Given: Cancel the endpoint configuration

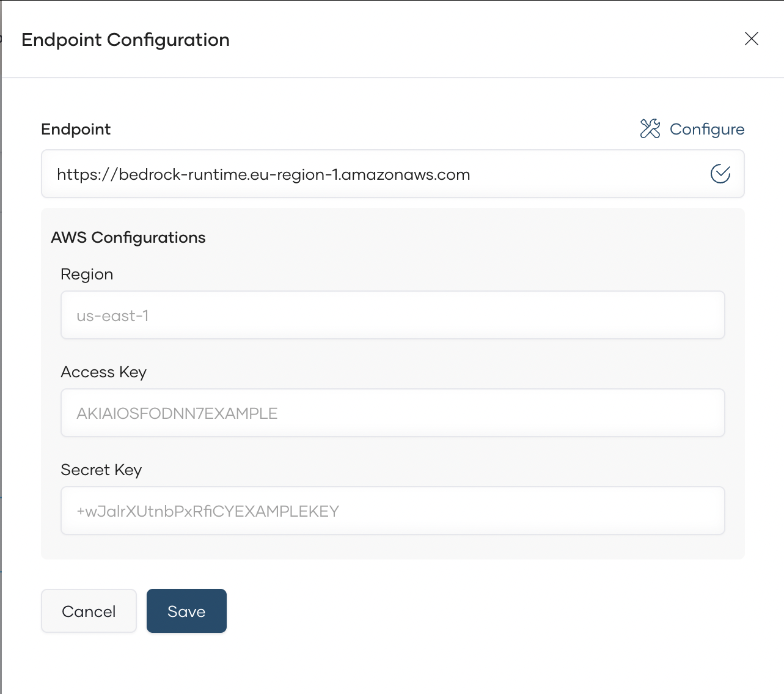Looking at the screenshot, I should pyautogui.click(x=89, y=611).
